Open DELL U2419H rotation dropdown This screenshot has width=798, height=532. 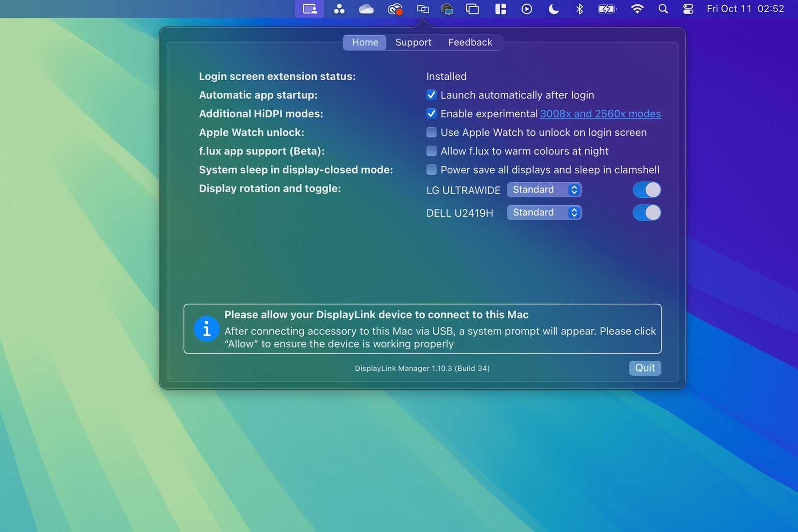544,212
